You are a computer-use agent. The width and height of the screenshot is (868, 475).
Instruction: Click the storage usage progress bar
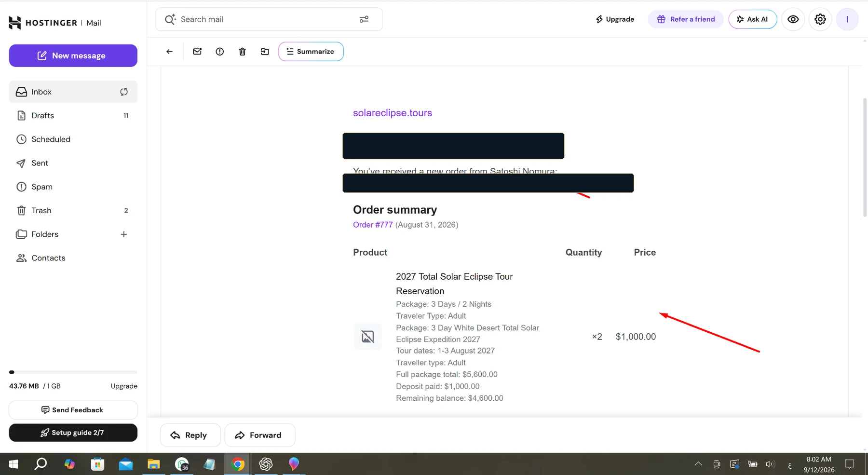click(x=73, y=372)
